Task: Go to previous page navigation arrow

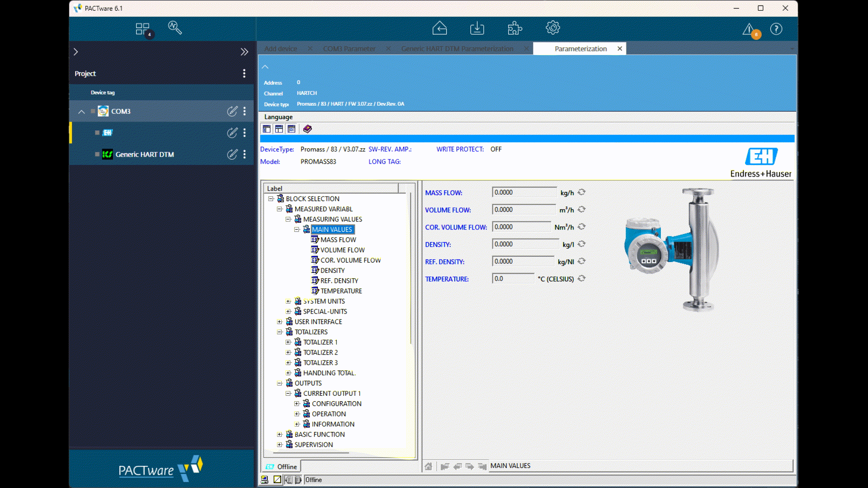Action: pyautogui.click(x=458, y=466)
